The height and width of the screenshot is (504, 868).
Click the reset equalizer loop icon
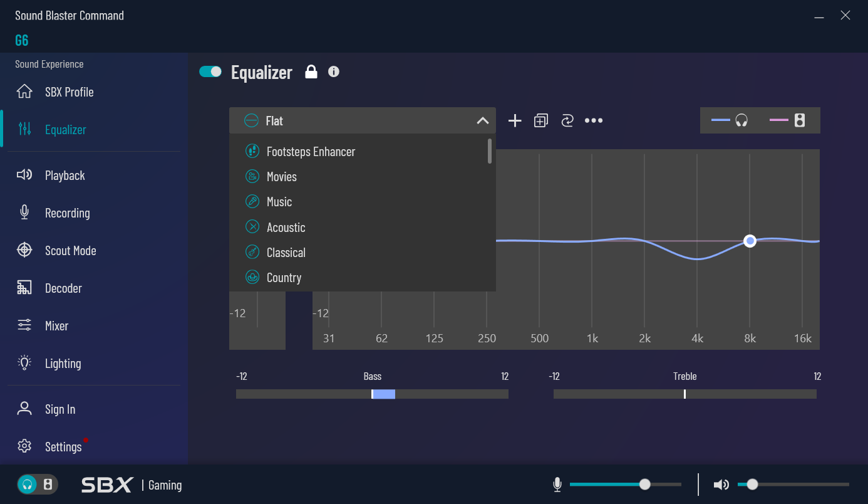pyautogui.click(x=567, y=121)
